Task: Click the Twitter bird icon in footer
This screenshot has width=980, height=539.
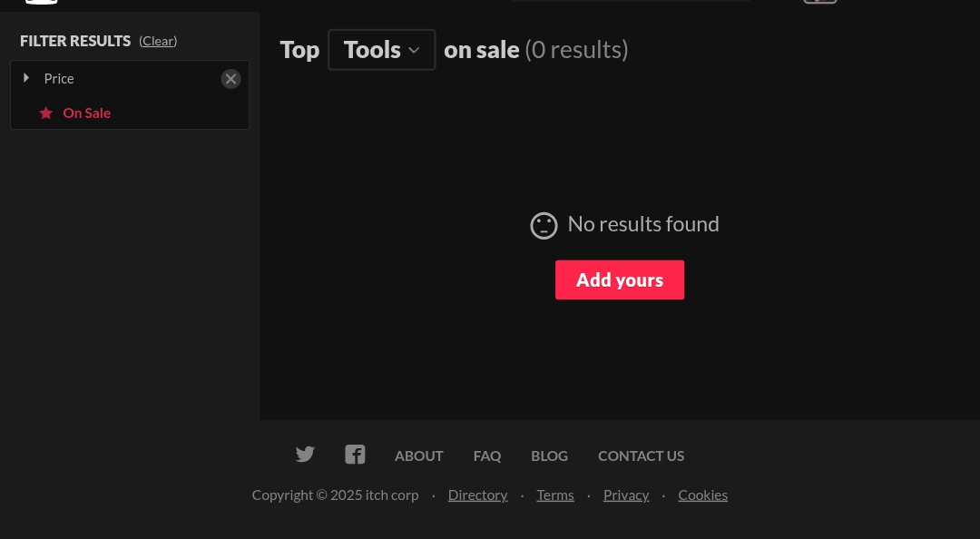Action: pyautogui.click(x=305, y=455)
